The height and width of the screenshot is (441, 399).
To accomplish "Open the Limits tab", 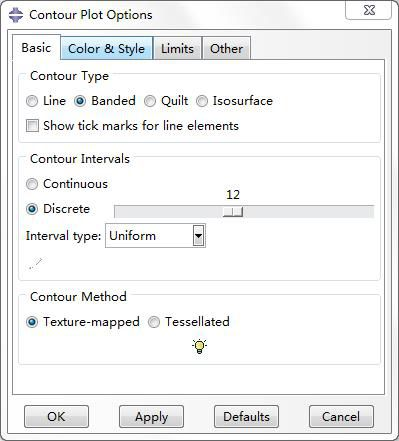I will [x=177, y=48].
